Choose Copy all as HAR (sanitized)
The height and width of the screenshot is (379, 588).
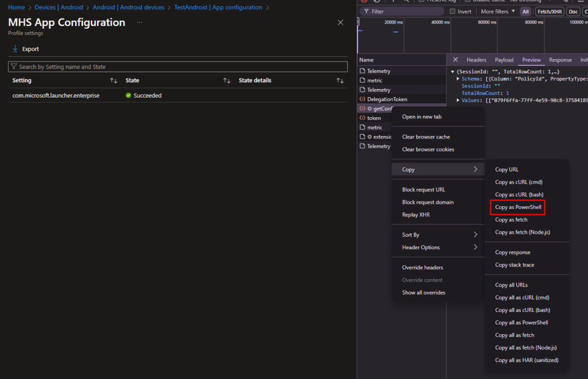[527, 360]
